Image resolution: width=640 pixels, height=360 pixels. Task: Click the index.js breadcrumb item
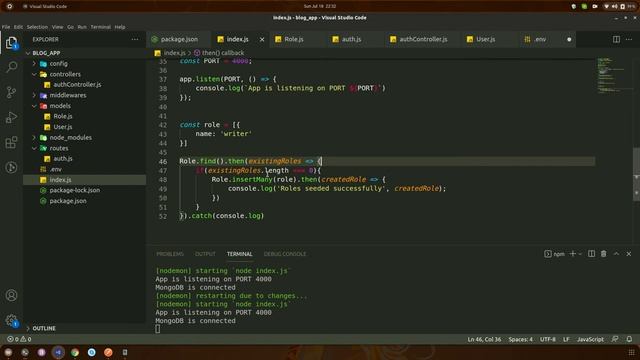click(170, 53)
